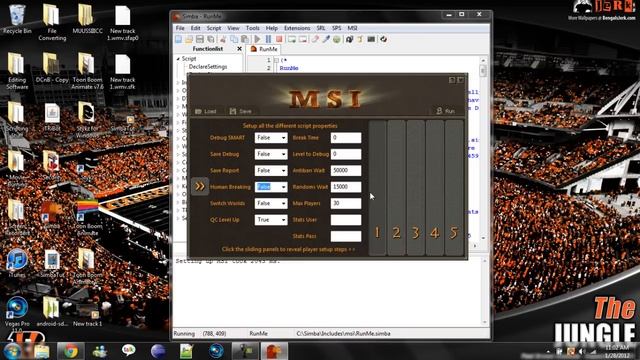Image resolution: width=640 pixels, height=360 pixels.
Task: Open player sliding panel 5
Action: pos(454,188)
